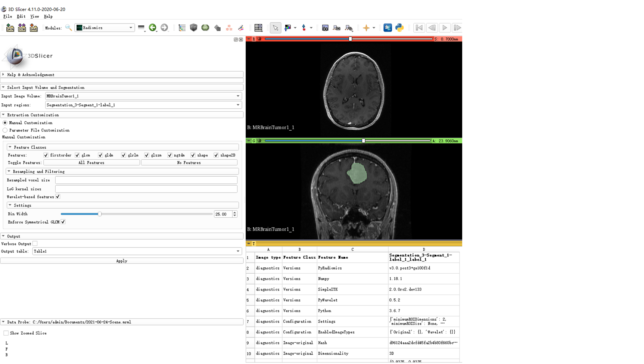Collapse the Data Probe section
This screenshot has width=644, height=364.
pyautogui.click(x=122, y=322)
